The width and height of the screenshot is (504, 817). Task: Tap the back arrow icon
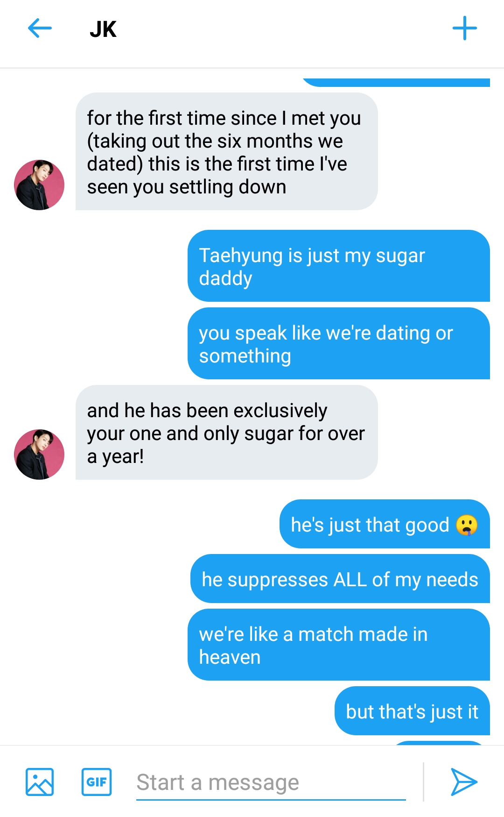(40, 28)
